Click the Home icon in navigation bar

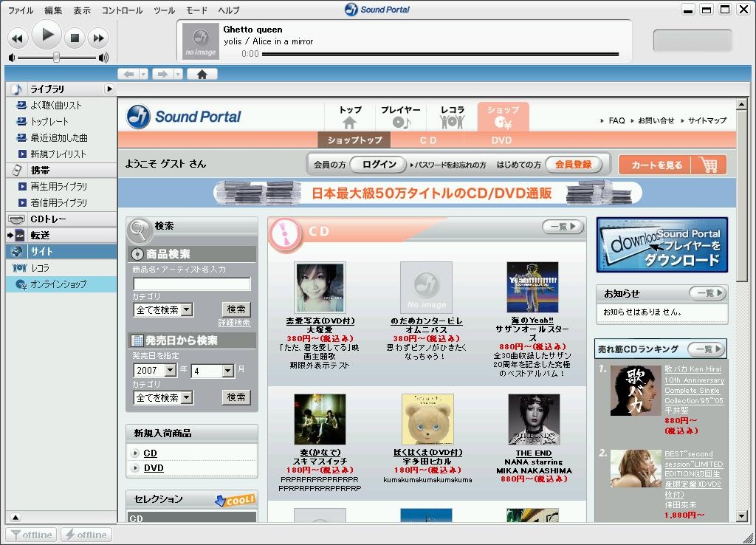click(x=202, y=75)
